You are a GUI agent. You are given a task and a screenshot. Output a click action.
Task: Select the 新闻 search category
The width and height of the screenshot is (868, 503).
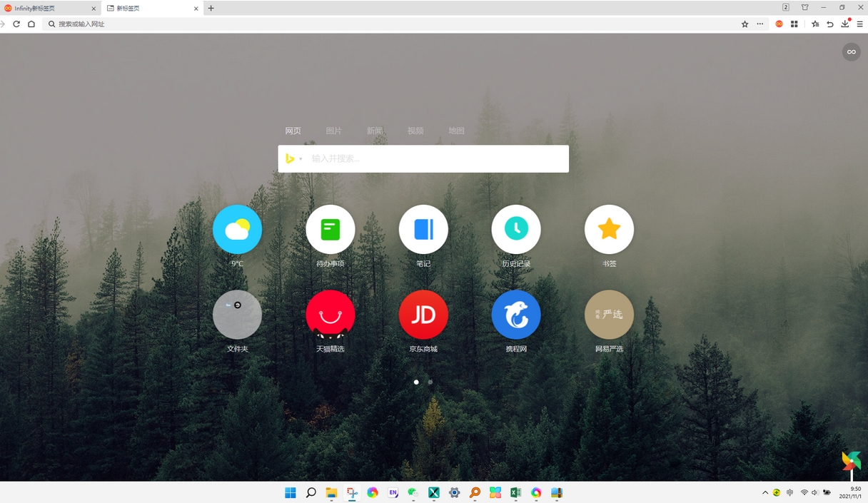pyautogui.click(x=375, y=131)
